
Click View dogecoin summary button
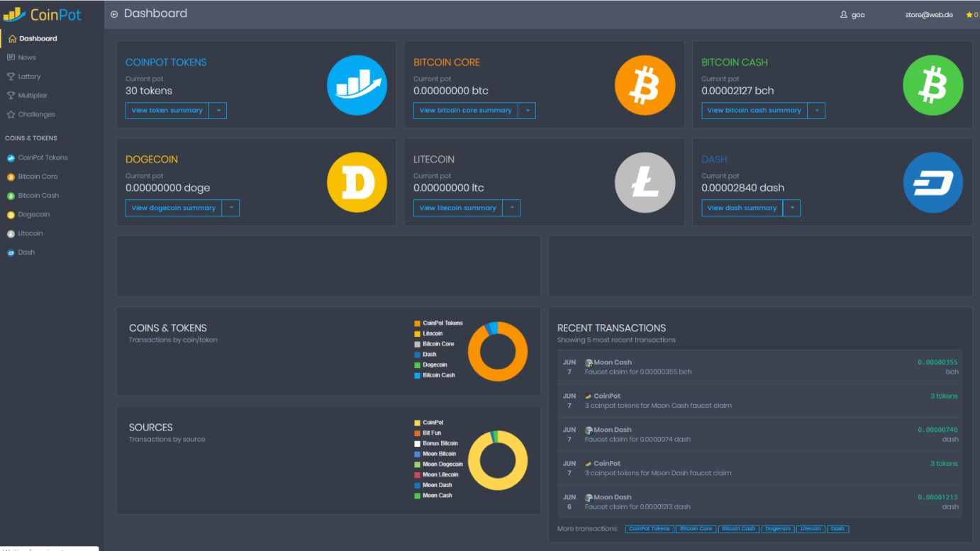coord(174,208)
